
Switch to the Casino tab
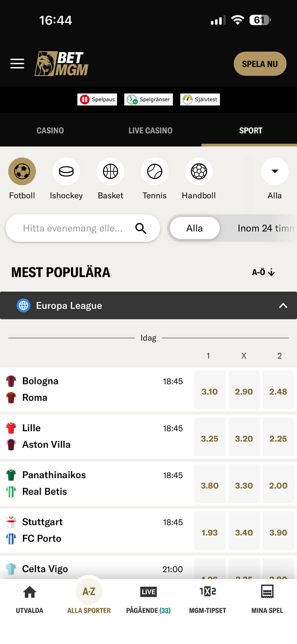(x=50, y=130)
